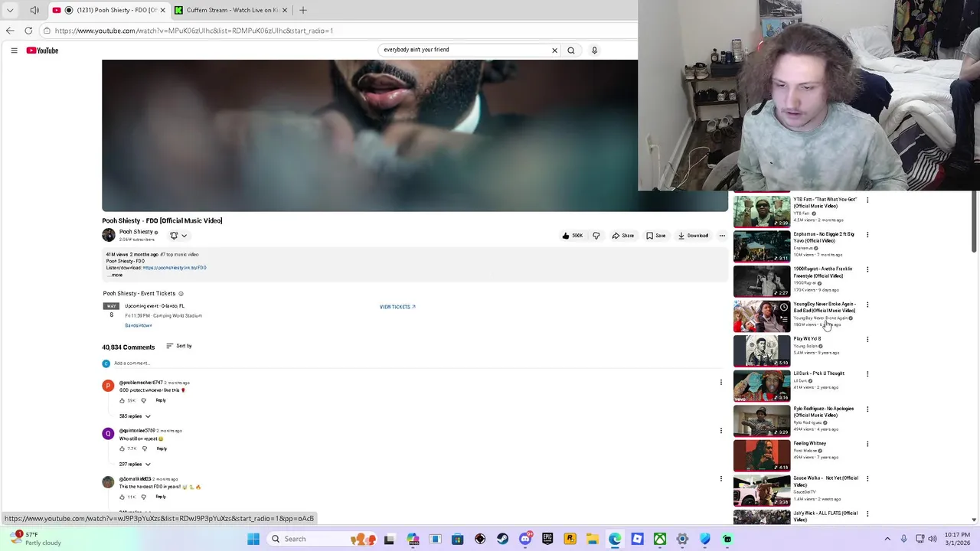Click the browser address bar
This screenshot has height=551, width=980.
(337, 31)
